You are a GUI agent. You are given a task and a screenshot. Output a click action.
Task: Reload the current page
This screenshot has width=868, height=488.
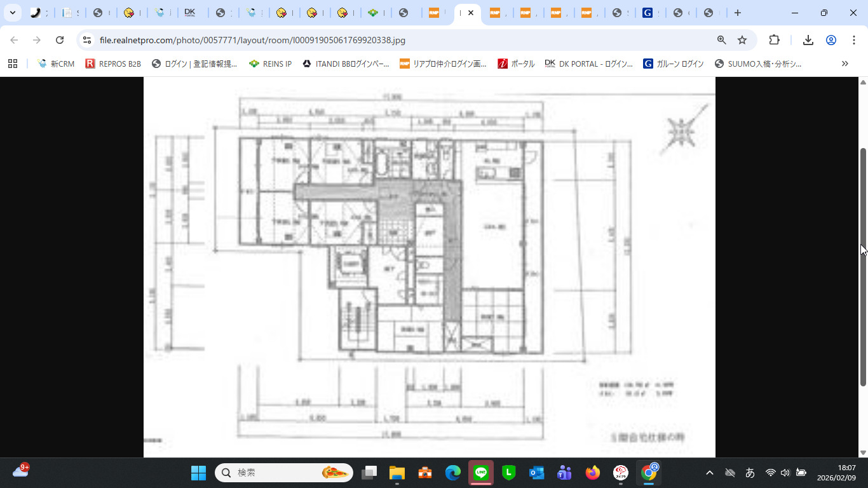tap(60, 40)
